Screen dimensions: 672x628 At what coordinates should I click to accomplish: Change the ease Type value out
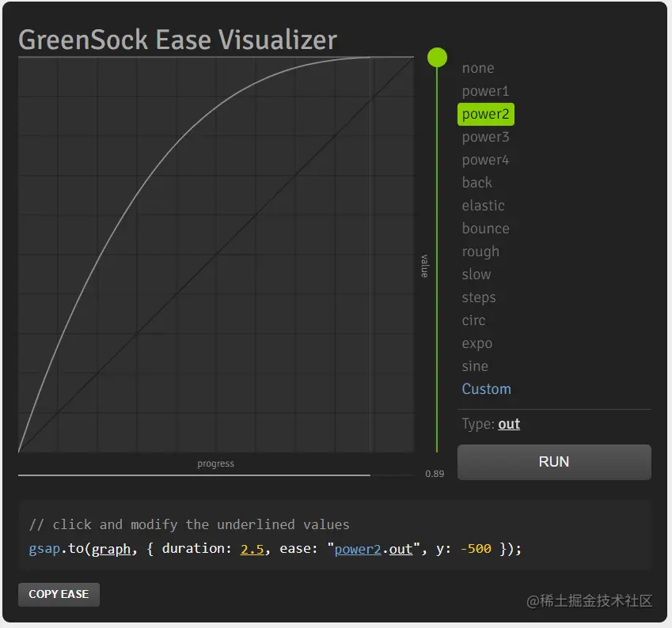coord(509,424)
